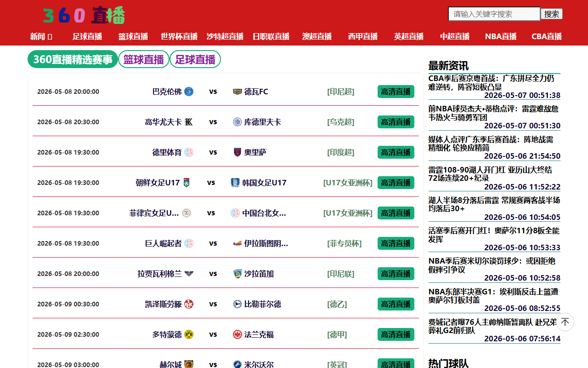Open news: NBA东部半决赛G1

[494, 295]
